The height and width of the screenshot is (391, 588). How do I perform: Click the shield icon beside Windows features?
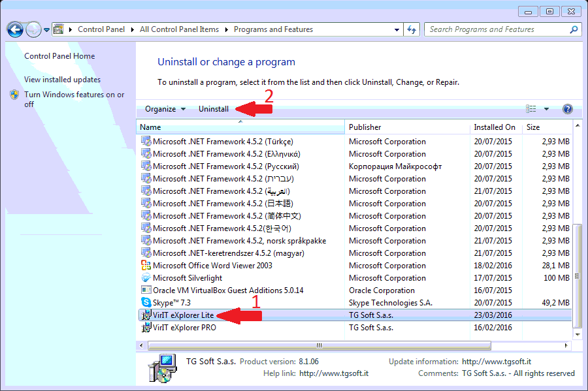tap(14, 95)
